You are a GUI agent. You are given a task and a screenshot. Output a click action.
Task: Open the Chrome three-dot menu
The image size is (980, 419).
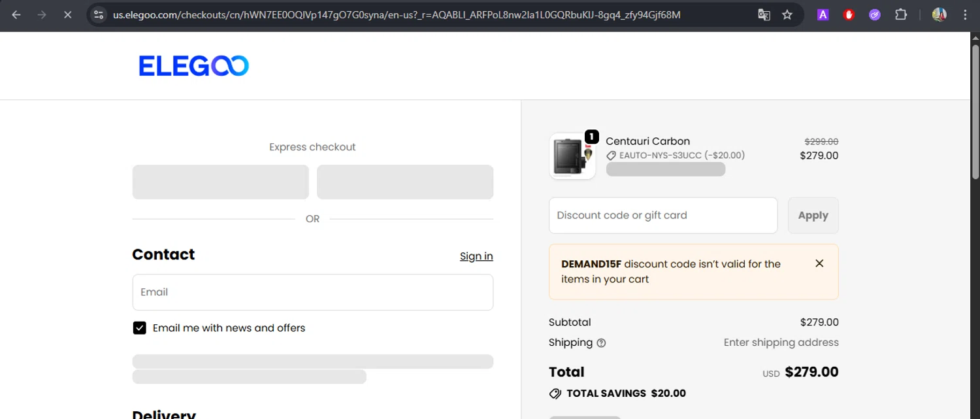(x=965, y=14)
